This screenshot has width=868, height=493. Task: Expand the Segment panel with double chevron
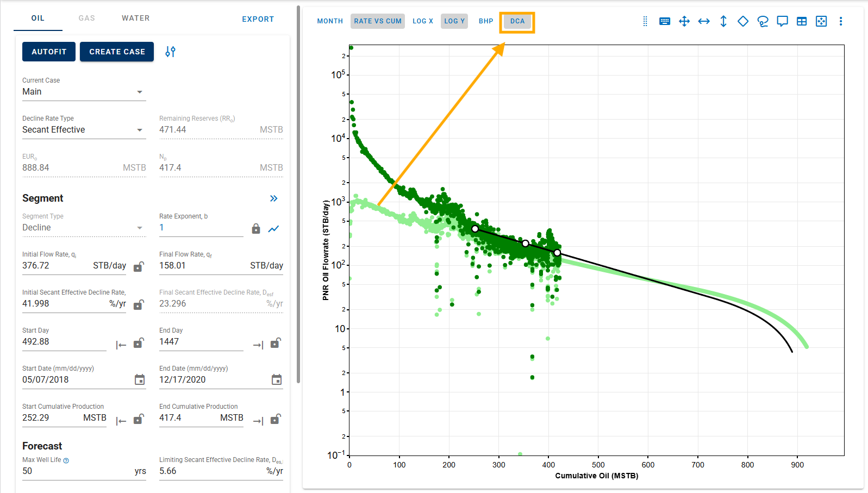(274, 198)
